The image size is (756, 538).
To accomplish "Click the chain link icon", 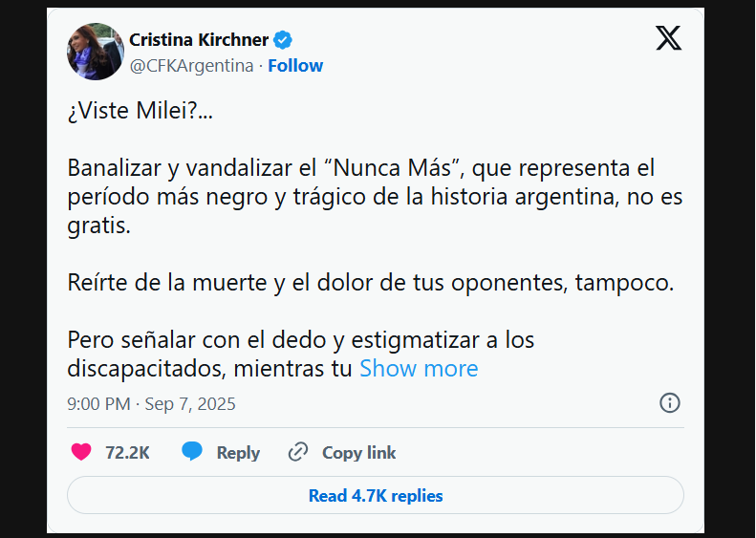I will click(298, 452).
